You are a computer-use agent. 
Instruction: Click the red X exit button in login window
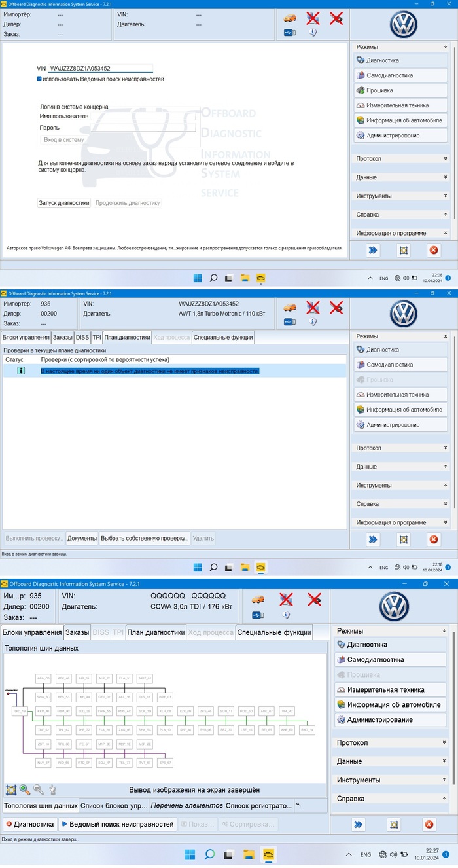[433, 251]
